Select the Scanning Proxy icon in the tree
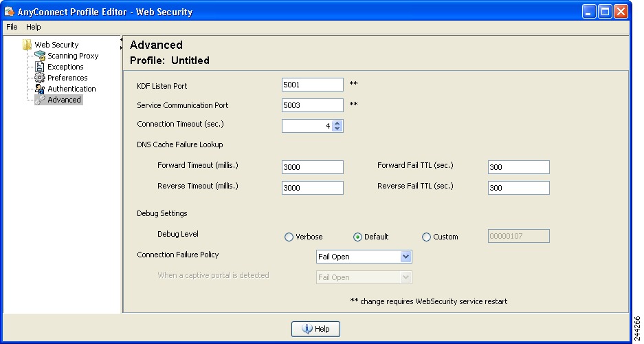Viewport: 644px width, 344px height. click(x=40, y=56)
